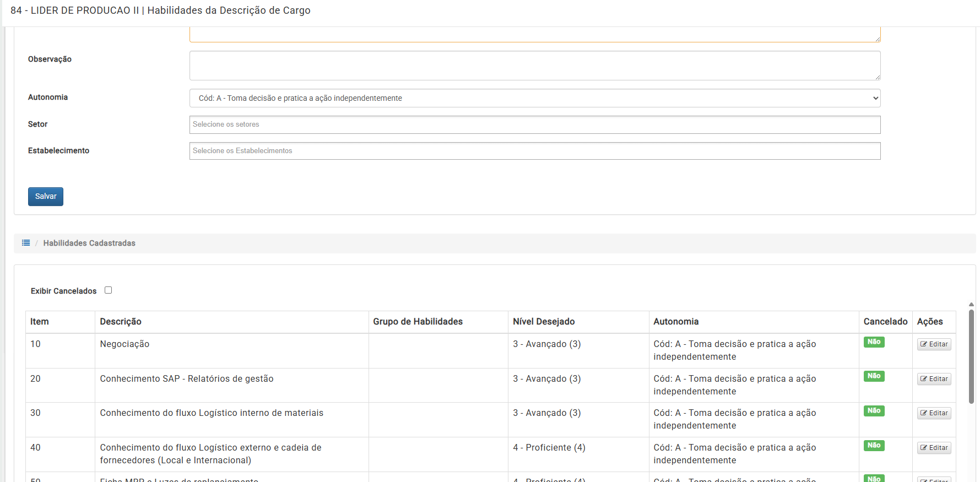Viewport: 980px width, 482px height.
Task: Enable the Exibir Cancelados checkbox
Action: click(x=109, y=290)
